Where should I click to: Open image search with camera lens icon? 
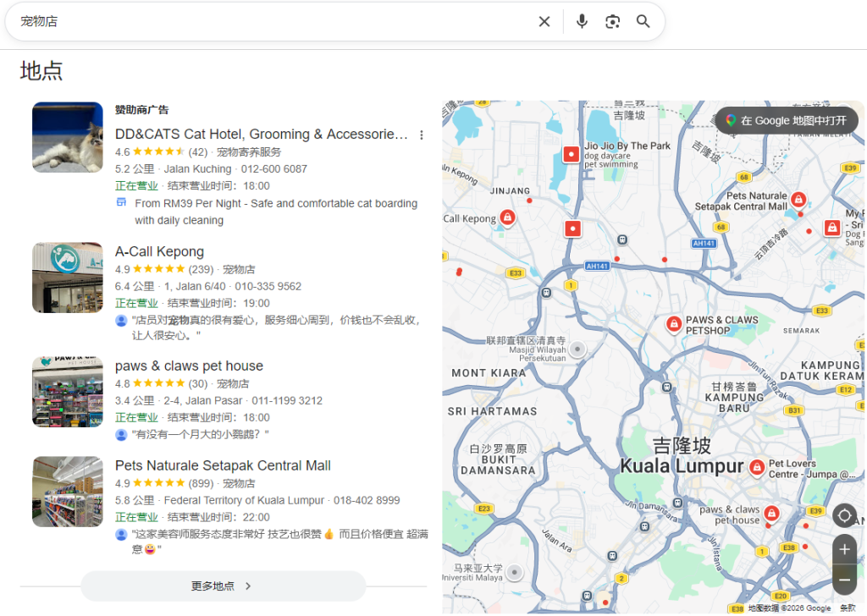tap(612, 21)
